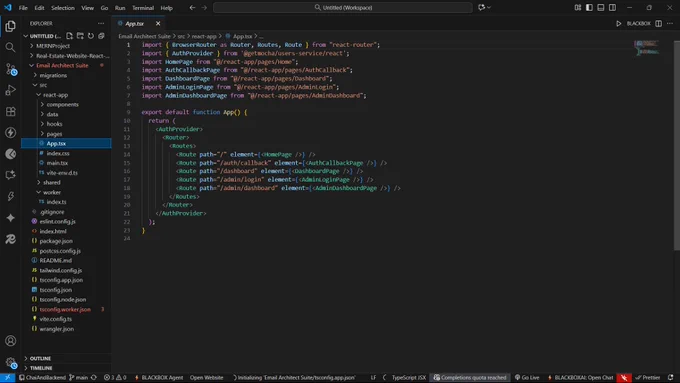This screenshot has width=680, height=383.
Task: Click the editor minimap preview
Action: (x=647, y=48)
